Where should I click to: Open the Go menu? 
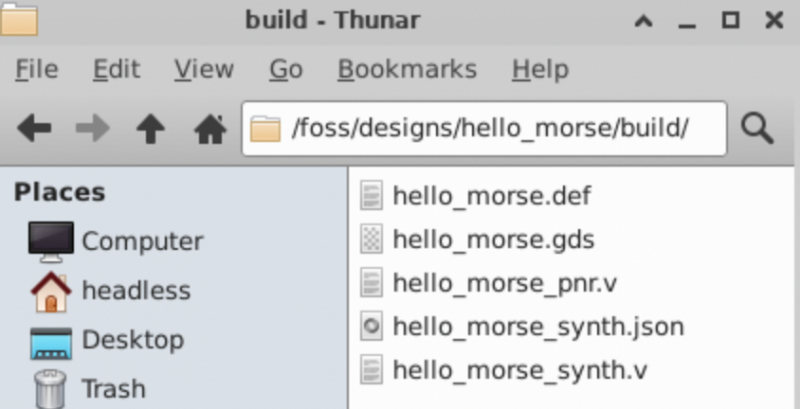pyautogui.click(x=286, y=69)
